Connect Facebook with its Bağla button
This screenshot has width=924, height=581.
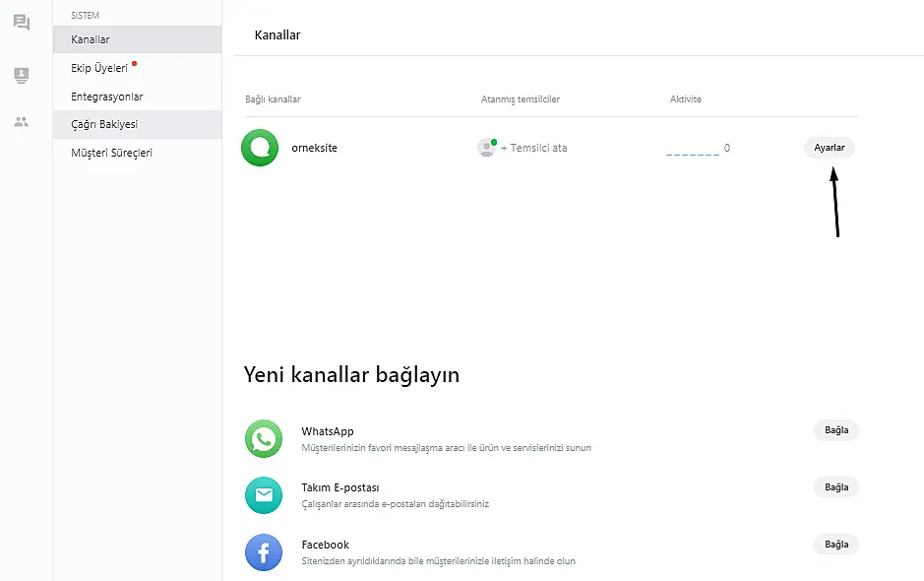tap(835, 545)
